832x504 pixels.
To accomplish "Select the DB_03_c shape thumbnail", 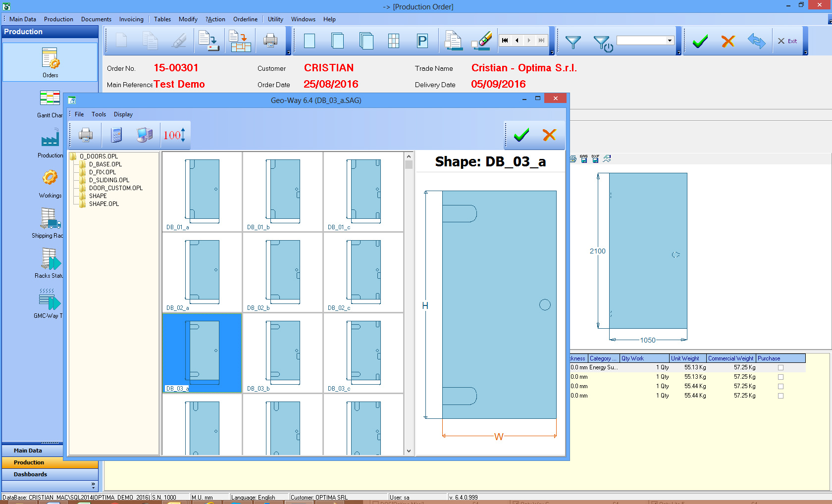I will click(x=364, y=353).
